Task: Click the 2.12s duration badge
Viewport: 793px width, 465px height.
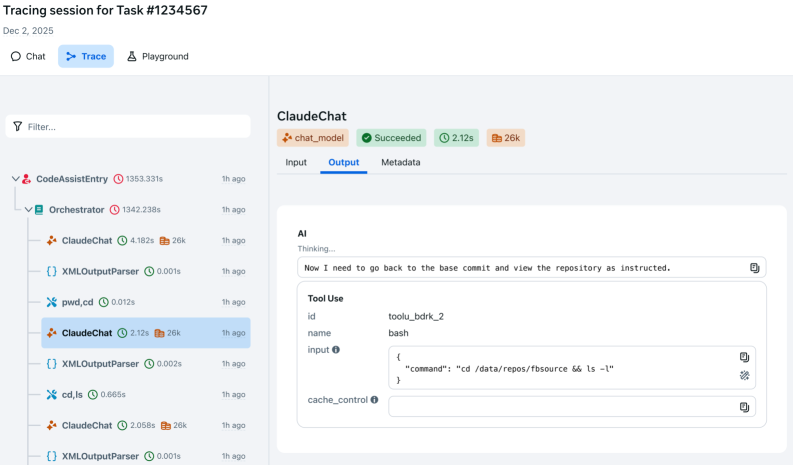Action: [x=456, y=138]
